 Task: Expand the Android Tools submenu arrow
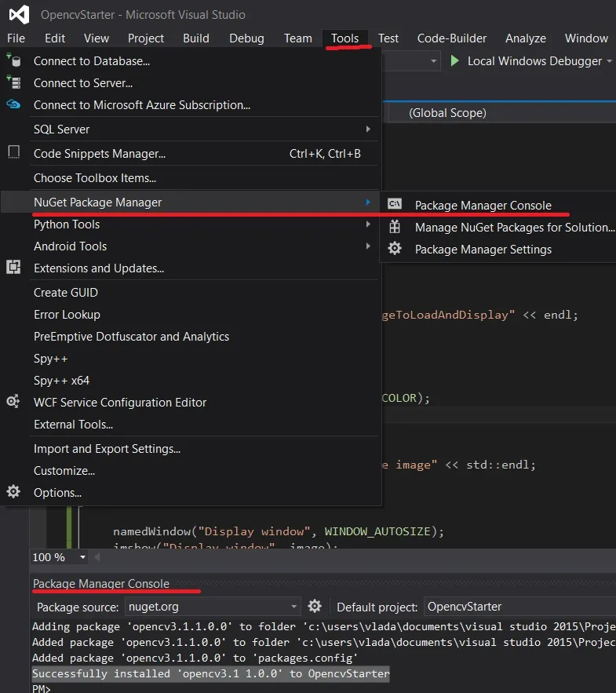pos(368,246)
